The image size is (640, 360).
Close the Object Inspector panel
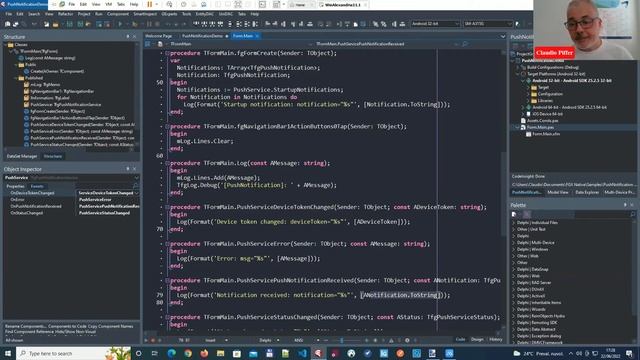135,169
